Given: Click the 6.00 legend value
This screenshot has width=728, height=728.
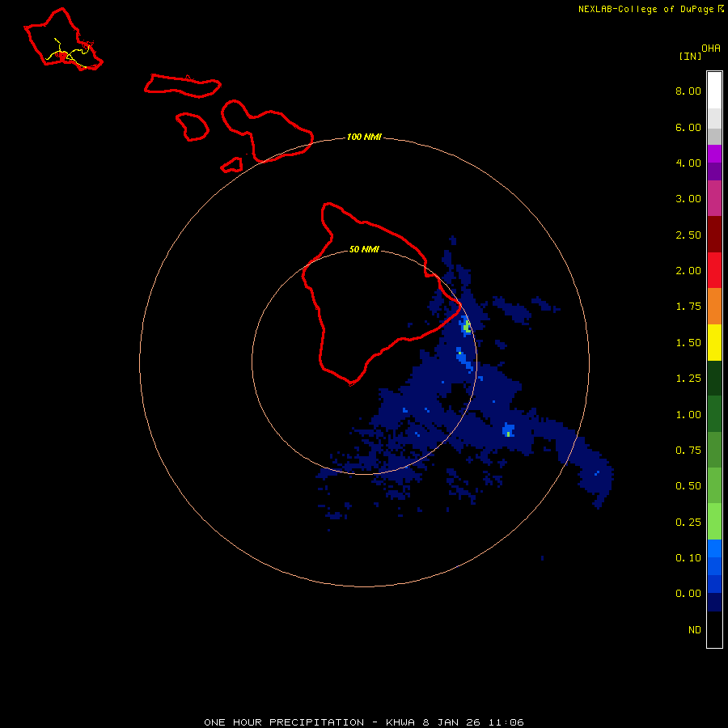Looking at the screenshot, I should 688,127.
